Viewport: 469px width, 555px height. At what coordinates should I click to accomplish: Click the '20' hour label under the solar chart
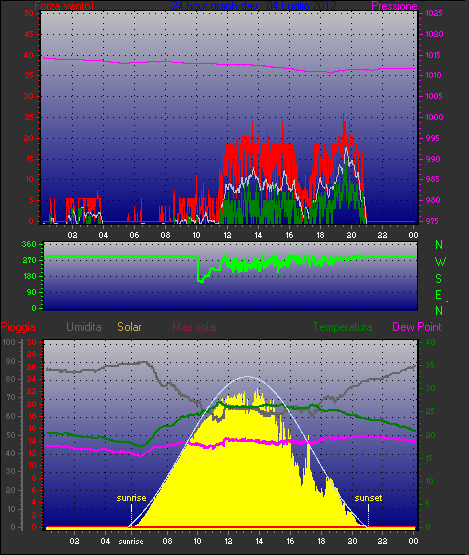tap(352, 541)
